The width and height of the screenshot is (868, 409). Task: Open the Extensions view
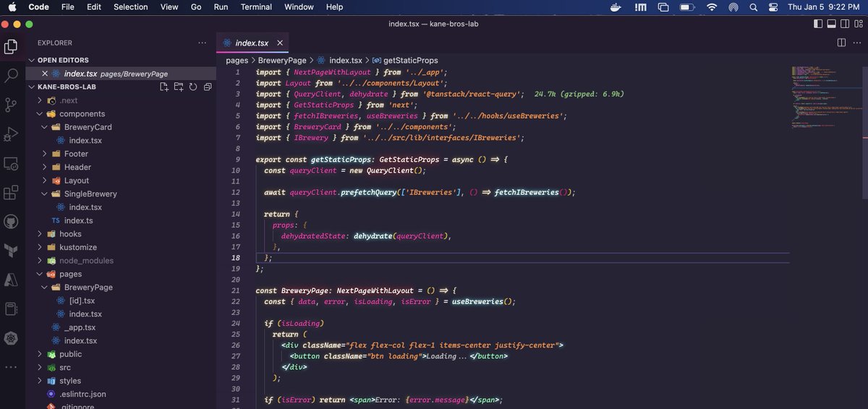[x=11, y=192]
